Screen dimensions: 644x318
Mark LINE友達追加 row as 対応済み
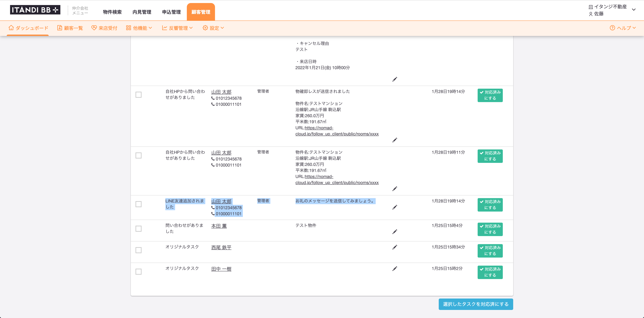point(490,205)
